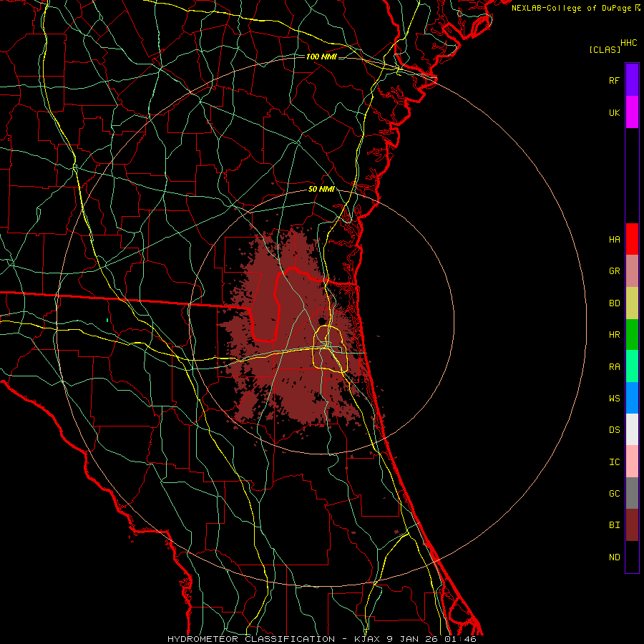Click the RA light green legend swatch
Viewport: 644px width, 644px height.
[x=632, y=366]
